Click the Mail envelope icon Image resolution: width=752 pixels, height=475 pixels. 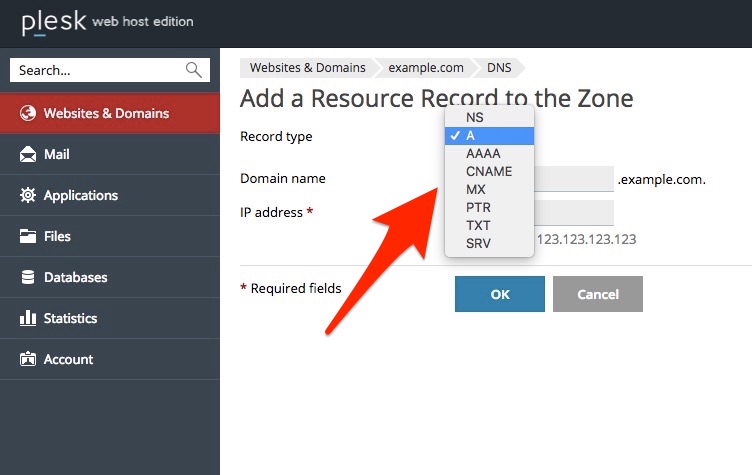(28, 154)
